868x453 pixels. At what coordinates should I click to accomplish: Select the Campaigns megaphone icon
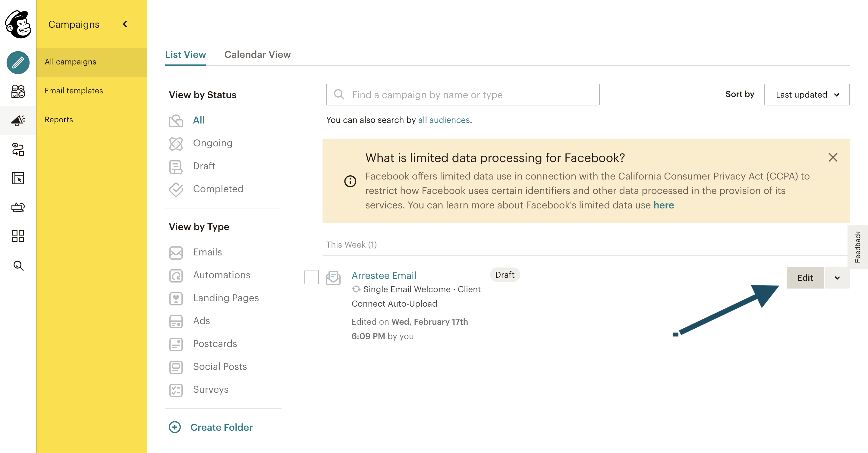18,120
